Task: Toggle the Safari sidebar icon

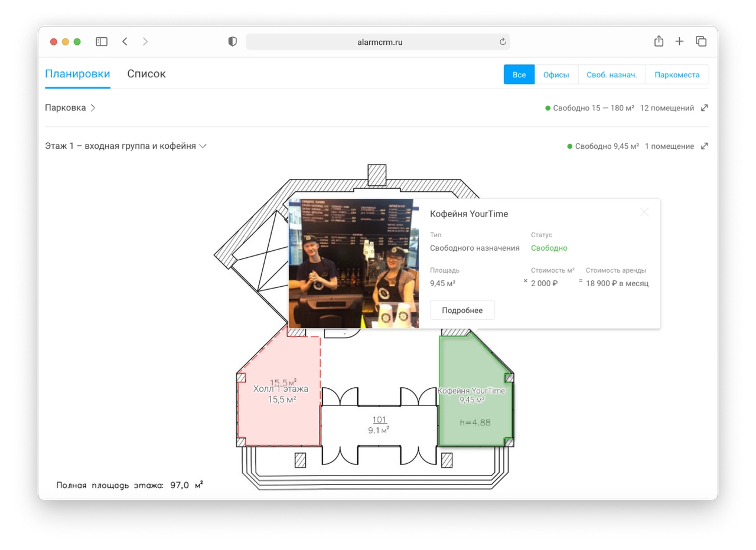Action: tap(102, 41)
